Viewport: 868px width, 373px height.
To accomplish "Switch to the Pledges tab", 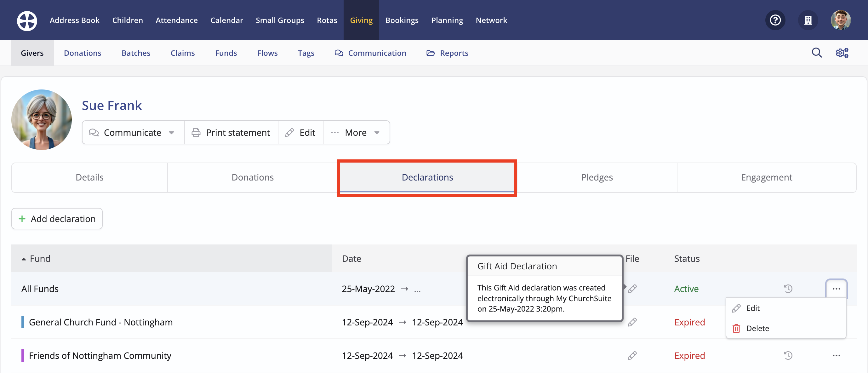I will pos(597,177).
